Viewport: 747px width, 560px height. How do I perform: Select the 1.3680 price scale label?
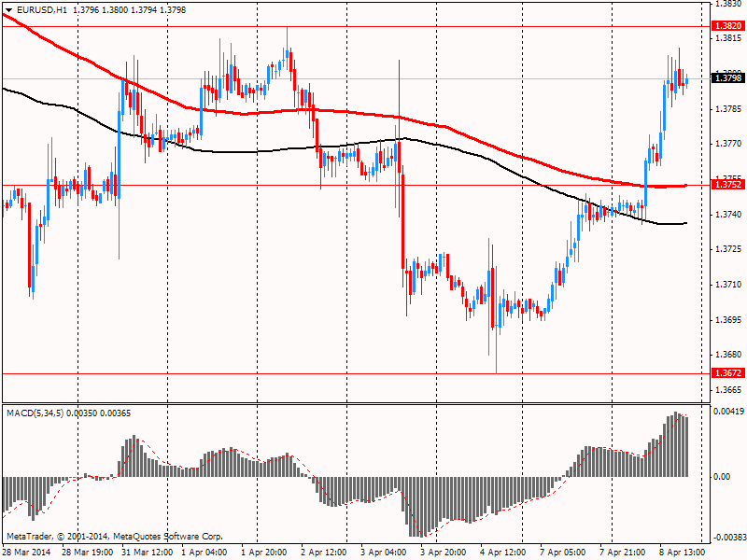pos(729,355)
